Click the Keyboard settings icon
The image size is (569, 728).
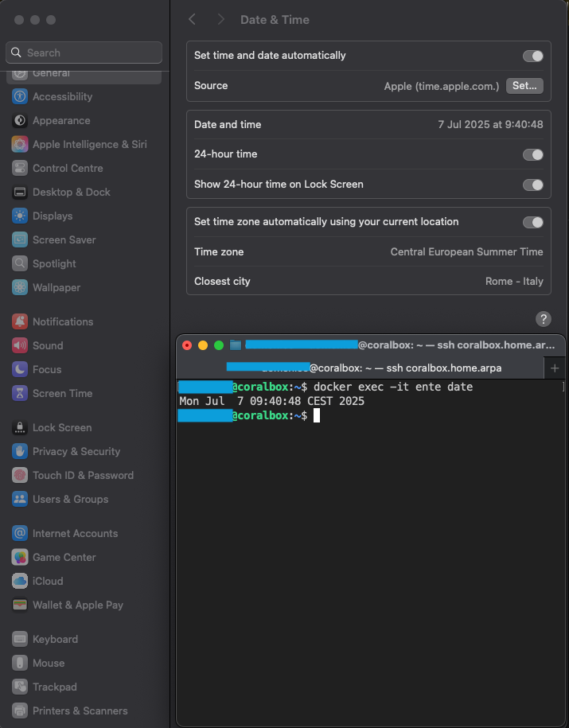coord(20,640)
